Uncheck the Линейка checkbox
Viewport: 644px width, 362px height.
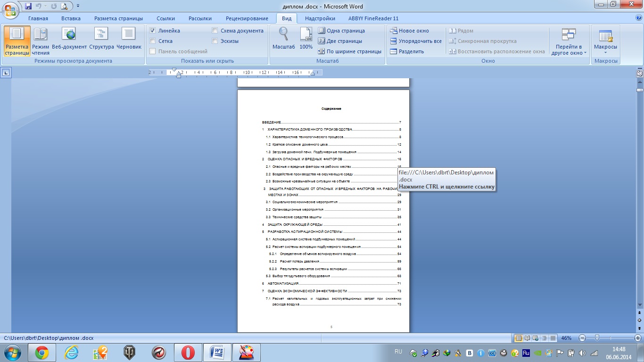[x=153, y=31]
